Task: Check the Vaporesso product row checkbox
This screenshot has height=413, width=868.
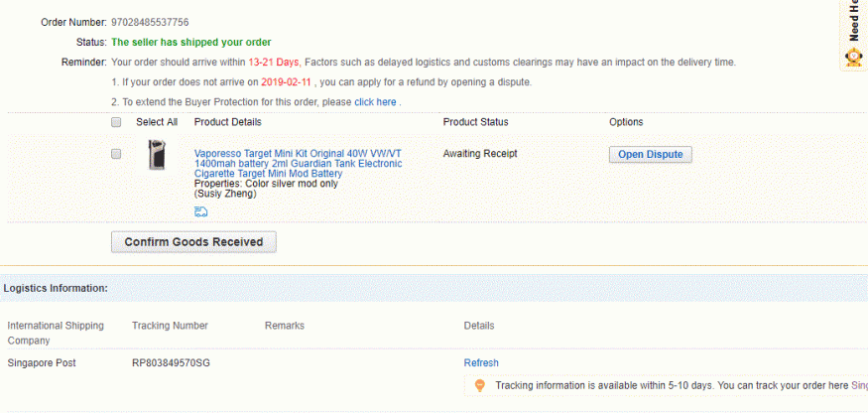Action: [x=116, y=154]
